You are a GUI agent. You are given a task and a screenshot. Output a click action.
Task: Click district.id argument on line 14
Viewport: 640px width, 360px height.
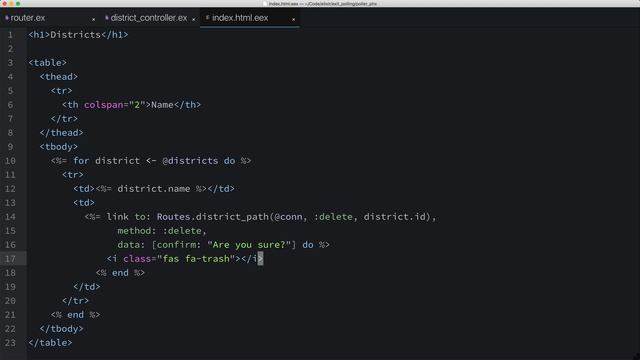[395, 217]
